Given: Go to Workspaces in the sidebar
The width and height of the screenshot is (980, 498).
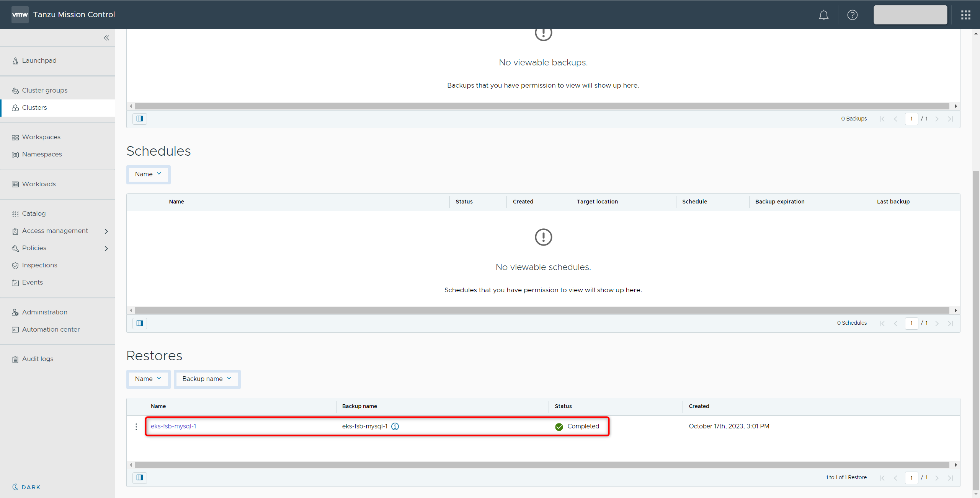Looking at the screenshot, I should 41,137.
